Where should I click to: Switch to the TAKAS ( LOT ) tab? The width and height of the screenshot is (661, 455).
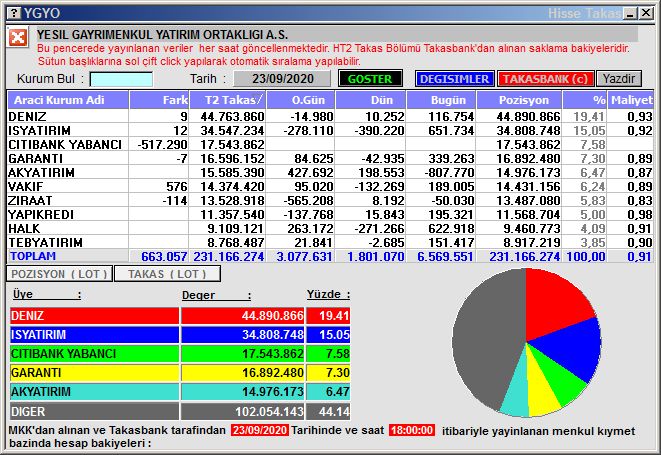tap(167, 274)
